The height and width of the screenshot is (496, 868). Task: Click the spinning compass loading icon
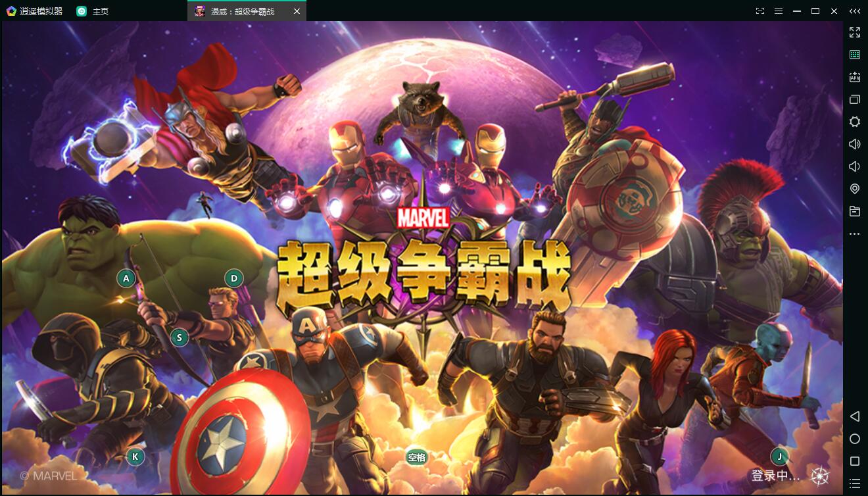click(820, 476)
